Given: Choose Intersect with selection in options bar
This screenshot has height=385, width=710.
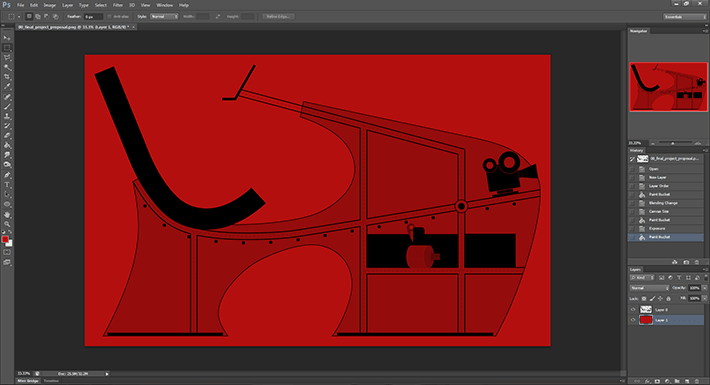Looking at the screenshot, I should click(x=55, y=16).
